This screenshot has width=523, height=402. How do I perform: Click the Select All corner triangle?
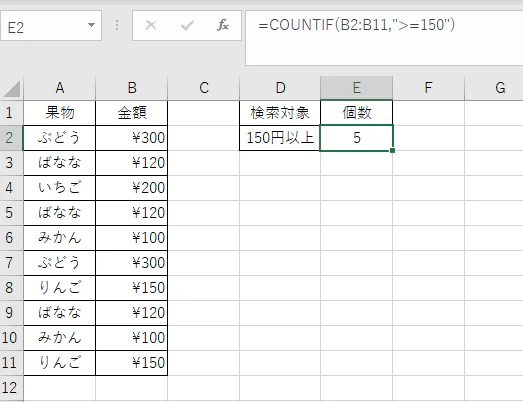[x=12, y=88]
